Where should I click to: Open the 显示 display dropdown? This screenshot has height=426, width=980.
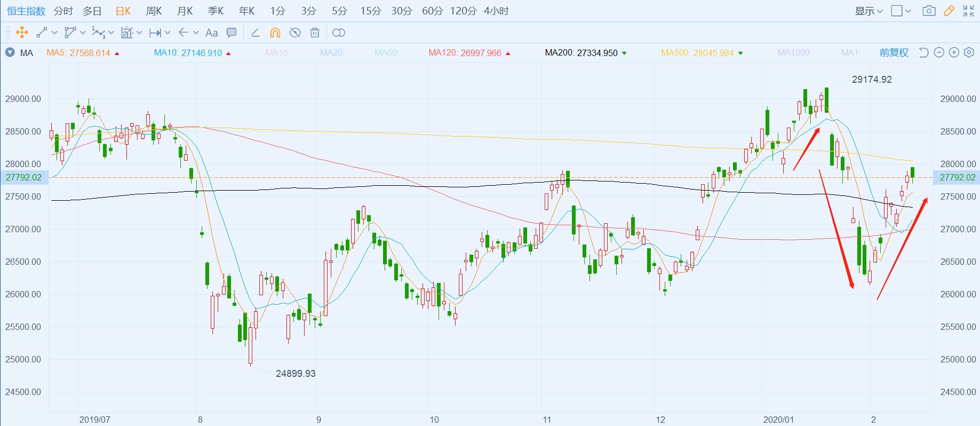[869, 11]
